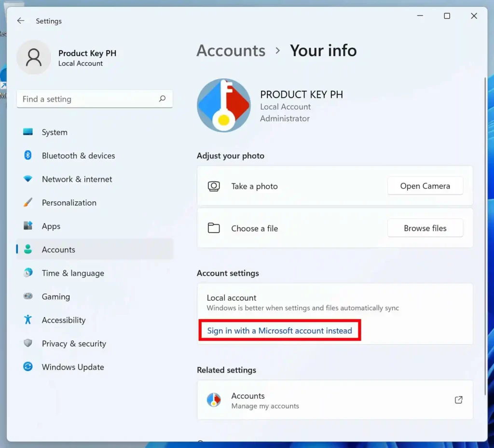Screen dimensions: 494x448
Task: Click the vertical scrollbar on right
Action: coord(485,236)
